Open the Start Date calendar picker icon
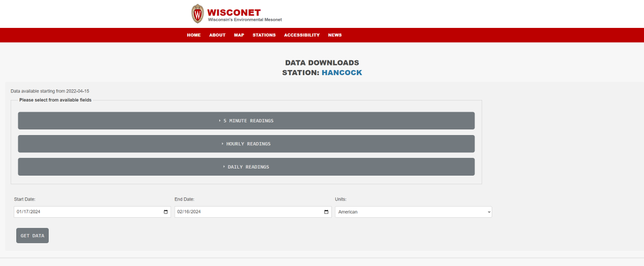The image size is (644, 266). (x=165, y=212)
